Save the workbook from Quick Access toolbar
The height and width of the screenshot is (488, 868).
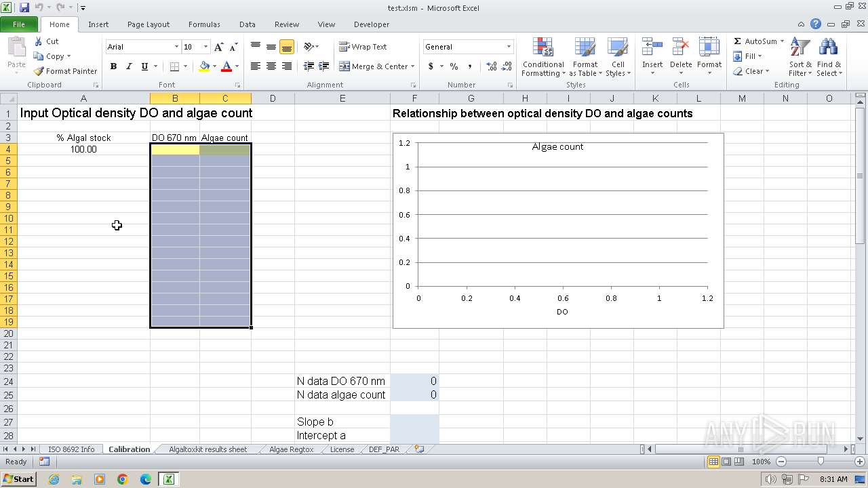click(x=24, y=7)
